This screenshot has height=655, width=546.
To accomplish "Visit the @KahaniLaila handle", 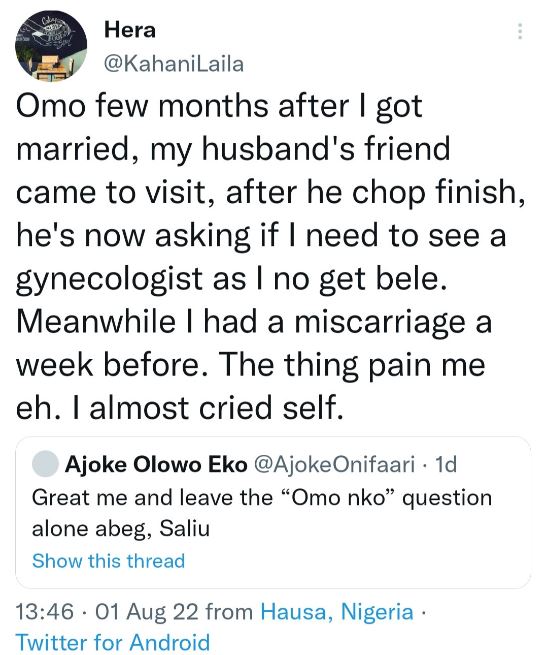I will (173, 64).
